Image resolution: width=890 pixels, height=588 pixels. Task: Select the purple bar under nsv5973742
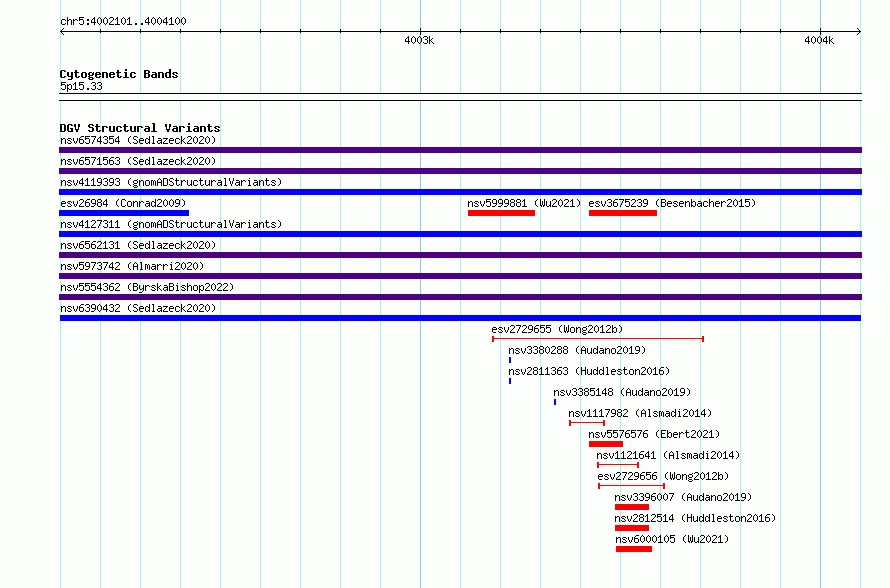(460, 276)
